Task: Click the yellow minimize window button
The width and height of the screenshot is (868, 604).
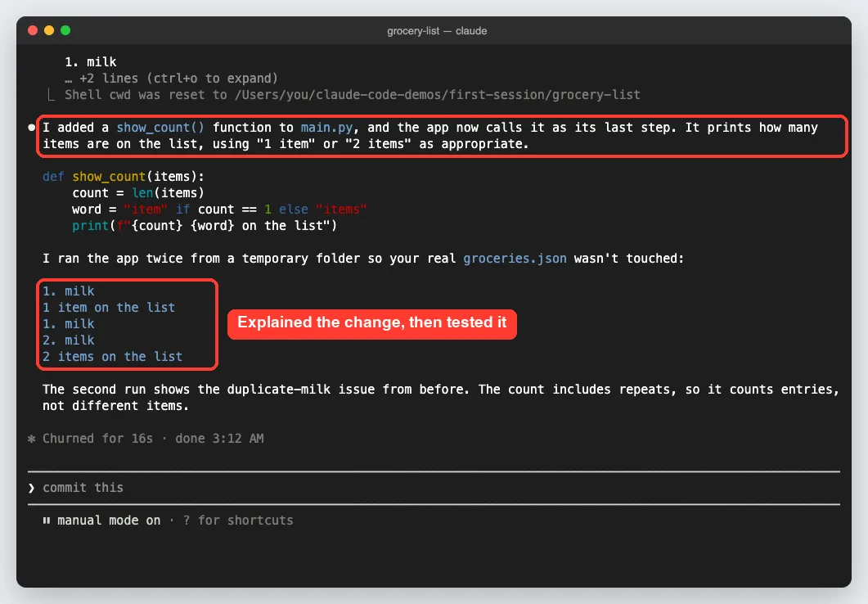Action: pyautogui.click(x=49, y=30)
